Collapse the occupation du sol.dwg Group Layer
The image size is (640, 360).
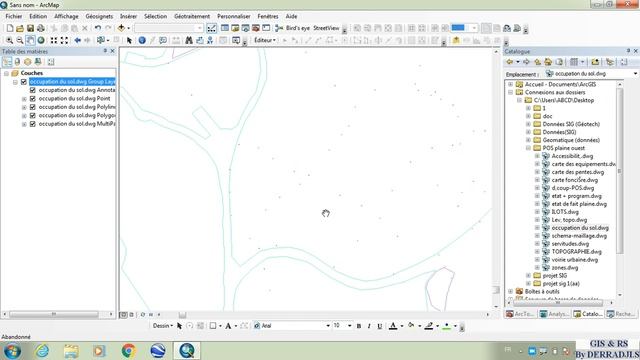click(15, 82)
